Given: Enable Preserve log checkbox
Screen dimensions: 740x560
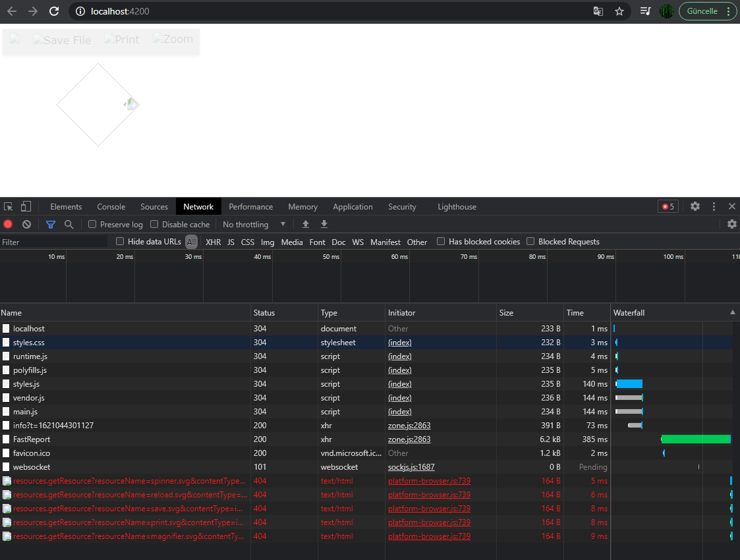Looking at the screenshot, I should 92,224.
